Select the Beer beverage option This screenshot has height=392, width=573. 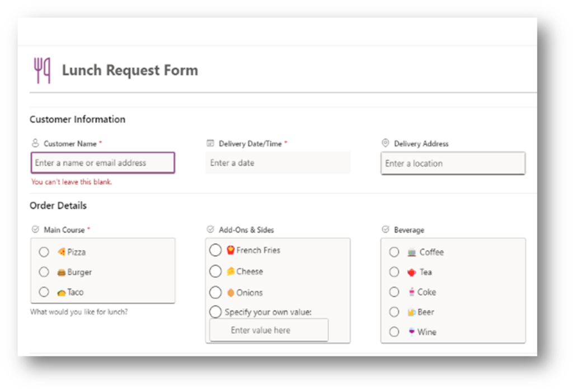[394, 311]
